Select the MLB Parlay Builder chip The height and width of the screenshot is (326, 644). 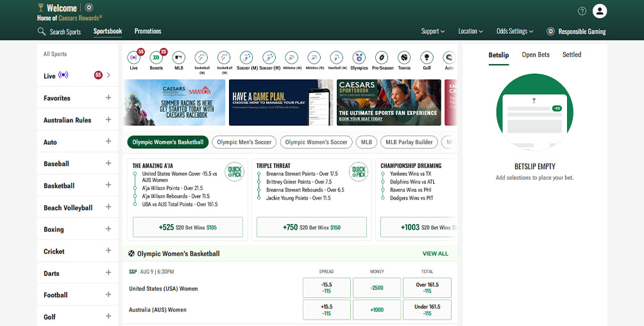(409, 142)
